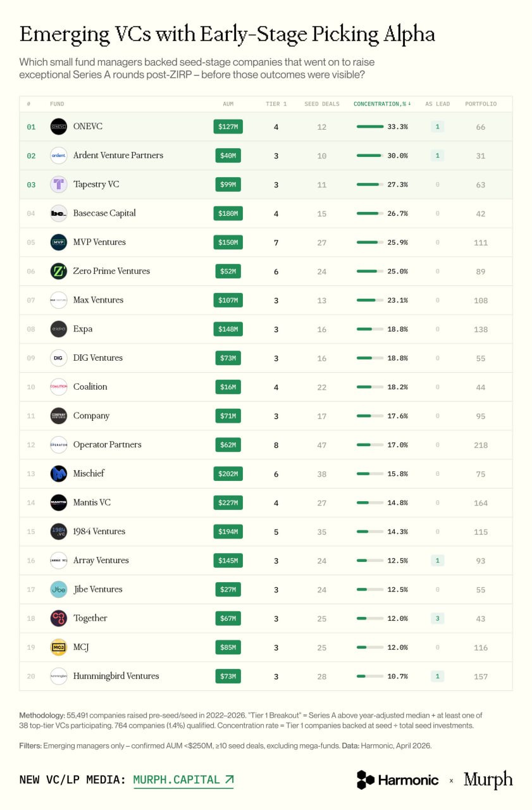Click the 1984 Ventures logo icon
Image resolution: width=532 pixels, height=810 pixels.
click(x=58, y=532)
